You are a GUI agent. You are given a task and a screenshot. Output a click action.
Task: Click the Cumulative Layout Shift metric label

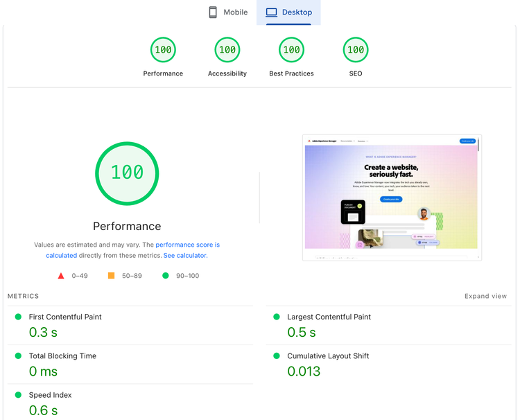(328, 356)
